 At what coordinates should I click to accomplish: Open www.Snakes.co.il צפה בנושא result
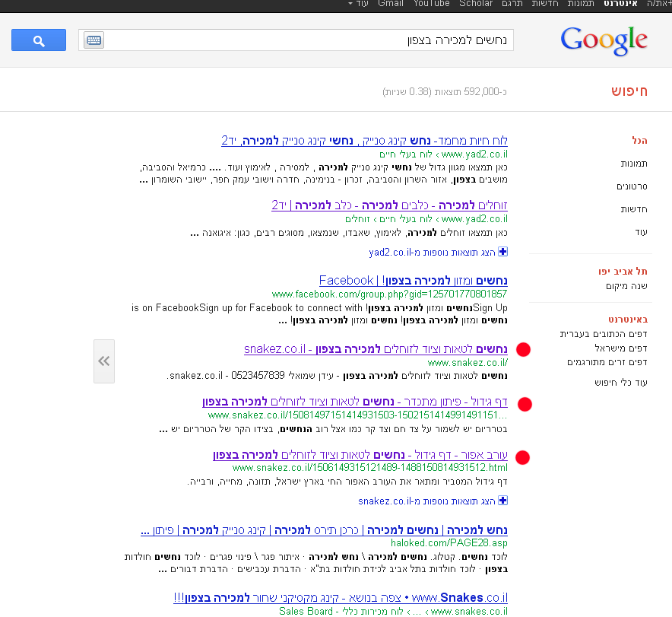341,598
